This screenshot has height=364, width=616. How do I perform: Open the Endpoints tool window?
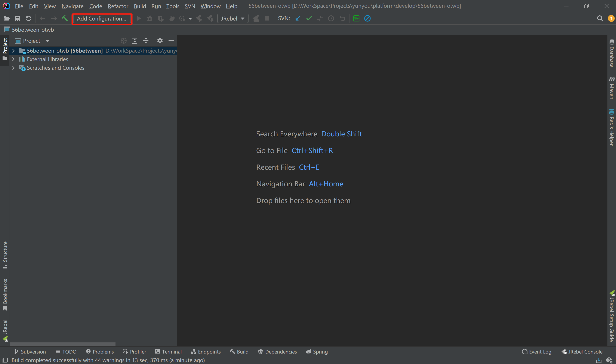coord(206,351)
